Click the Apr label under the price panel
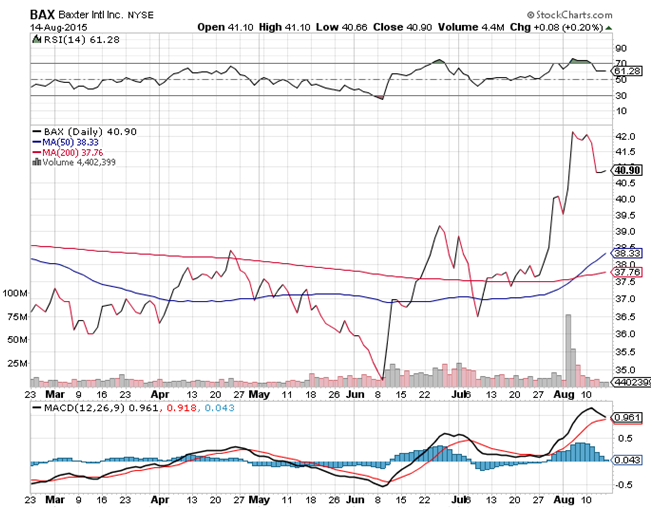This screenshot has height=510, width=652. point(160,394)
